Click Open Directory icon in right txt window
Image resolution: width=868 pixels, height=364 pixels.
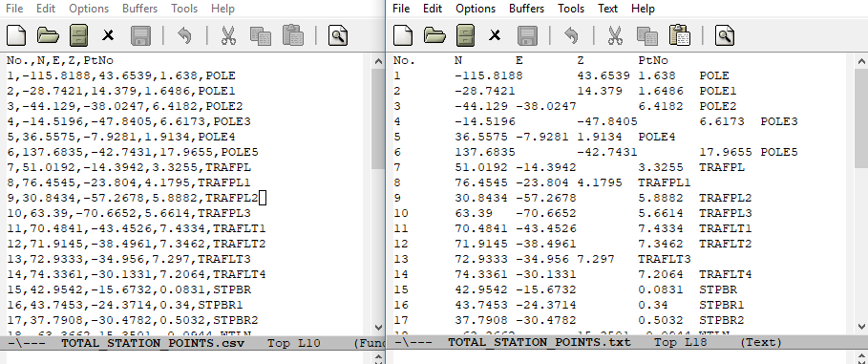coord(466,35)
